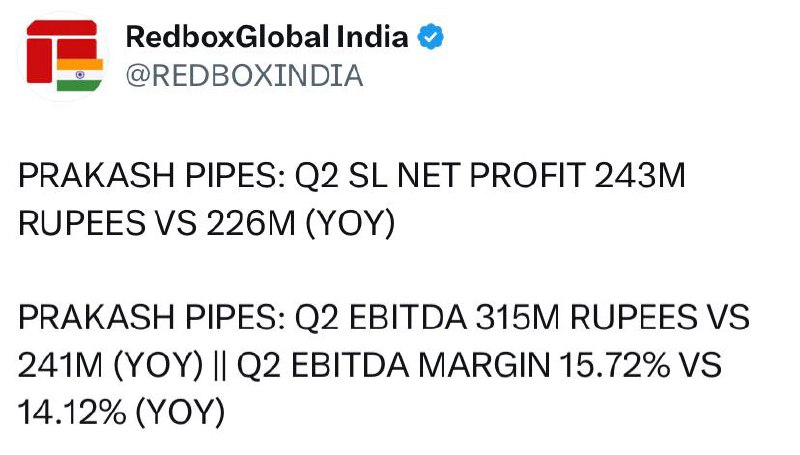Image resolution: width=800 pixels, height=455 pixels.
Task: Click RUPEES VS after 315M
Action: [x=660, y=317]
